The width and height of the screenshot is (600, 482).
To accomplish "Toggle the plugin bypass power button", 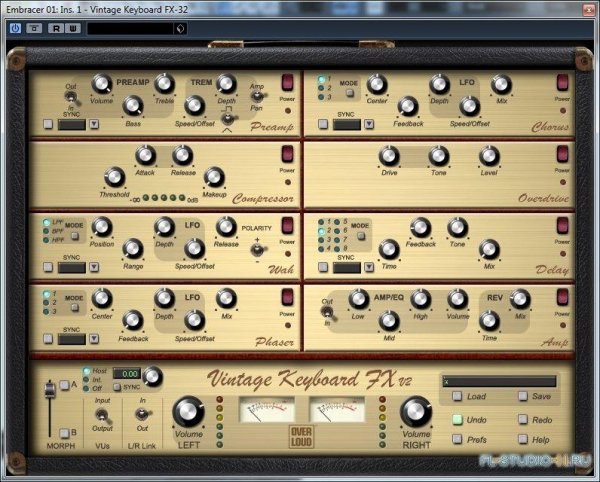I will pyautogui.click(x=15, y=28).
